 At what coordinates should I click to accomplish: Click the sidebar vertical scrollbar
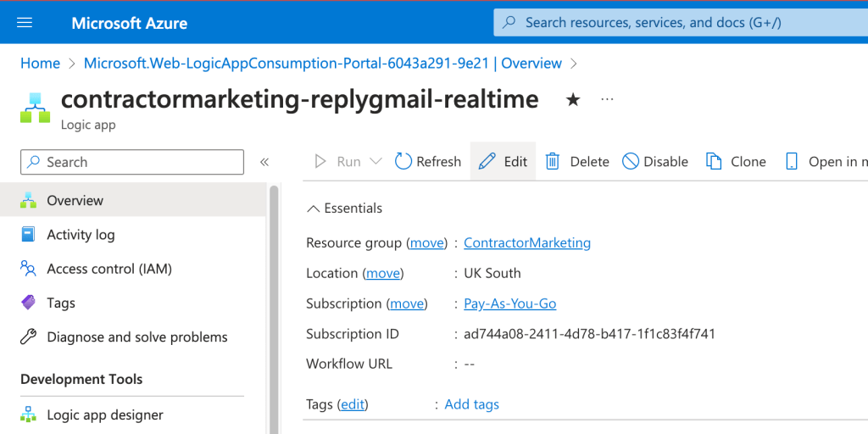click(x=274, y=310)
